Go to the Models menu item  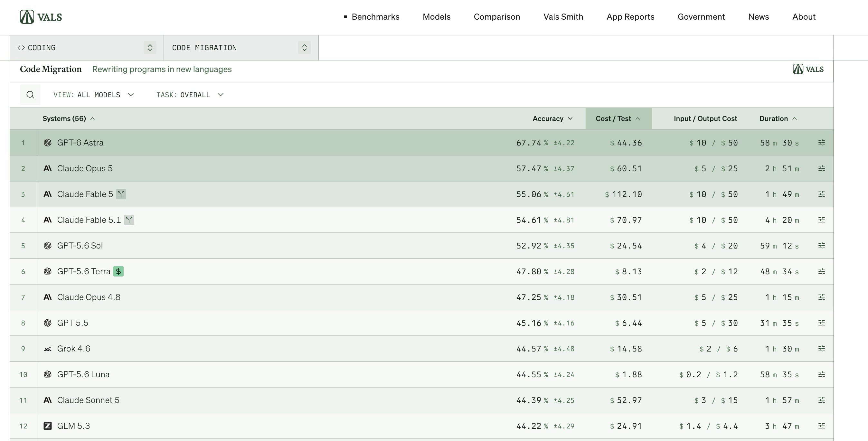436,17
